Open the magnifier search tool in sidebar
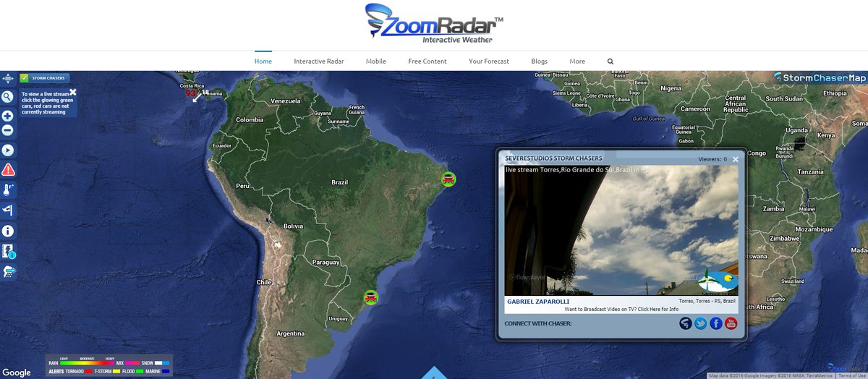868x379 pixels. pyautogui.click(x=8, y=97)
